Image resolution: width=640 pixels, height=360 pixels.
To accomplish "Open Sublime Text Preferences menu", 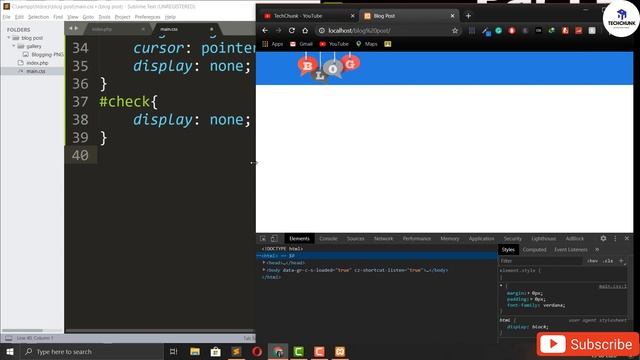I will pos(147,17).
